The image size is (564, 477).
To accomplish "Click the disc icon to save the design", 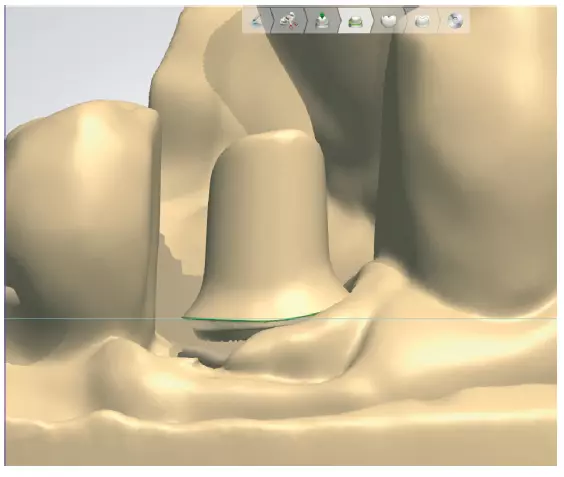I will [455, 21].
